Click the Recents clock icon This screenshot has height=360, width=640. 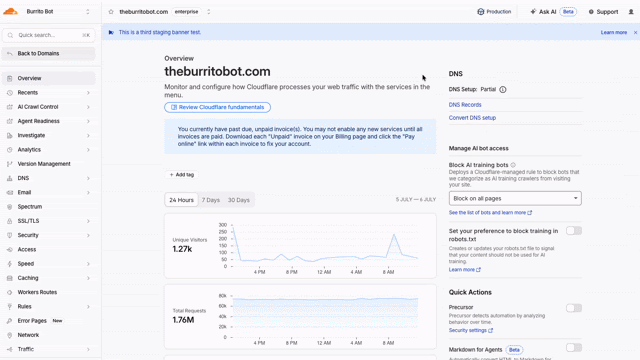(10, 93)
